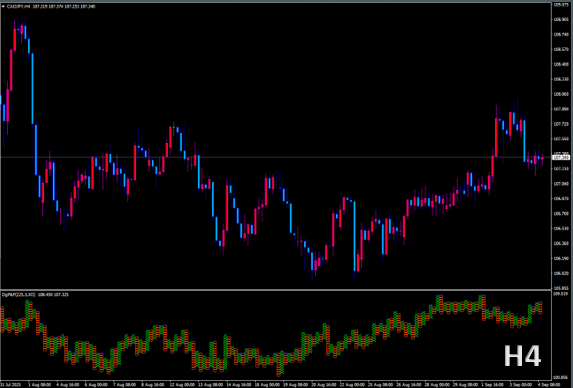Select the current price tag on price axis
Screen dimensions: 573x388
[561, 157]
